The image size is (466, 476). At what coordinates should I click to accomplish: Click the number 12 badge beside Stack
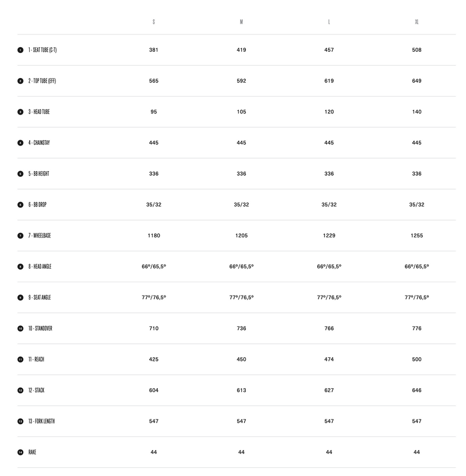20,390
